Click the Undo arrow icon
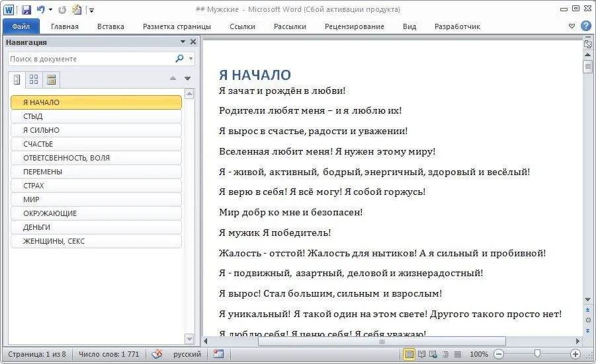This screenshot has width=596, height=364. pos(41,10)
